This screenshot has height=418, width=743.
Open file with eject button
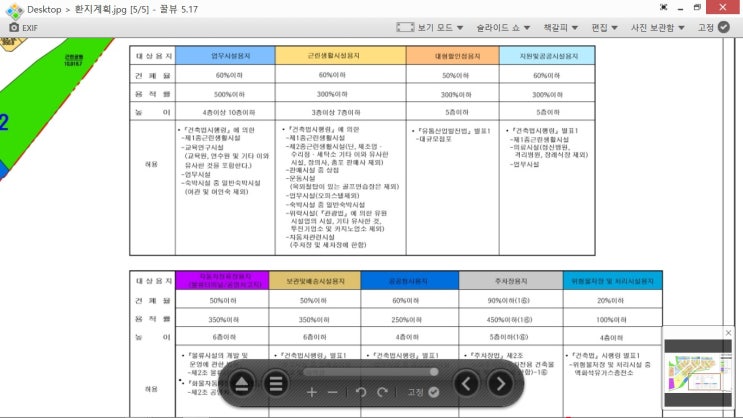pos(242,383)
